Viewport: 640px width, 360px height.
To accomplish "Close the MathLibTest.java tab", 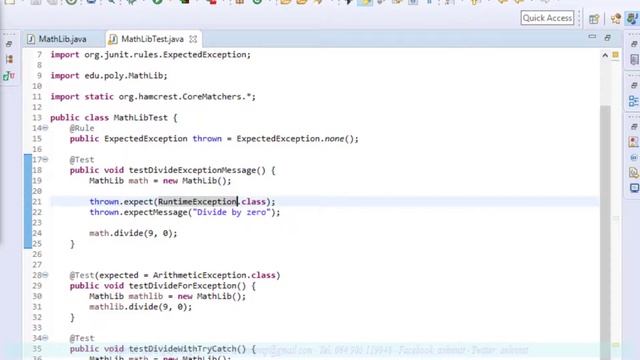I will tap(193, 39).
